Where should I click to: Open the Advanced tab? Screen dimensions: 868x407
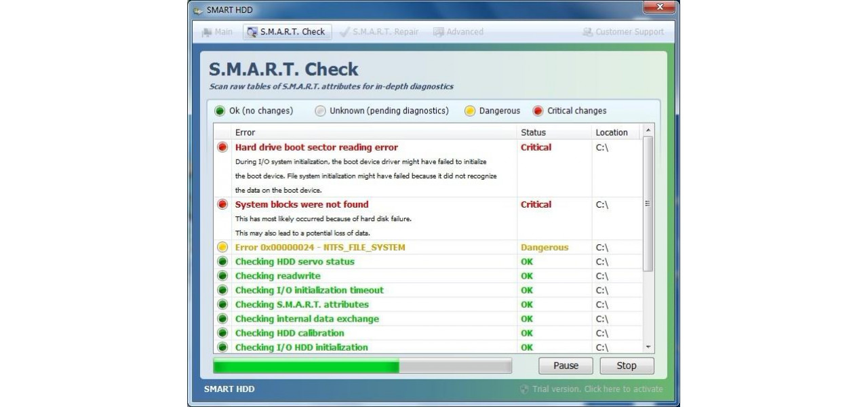[458, 32]
